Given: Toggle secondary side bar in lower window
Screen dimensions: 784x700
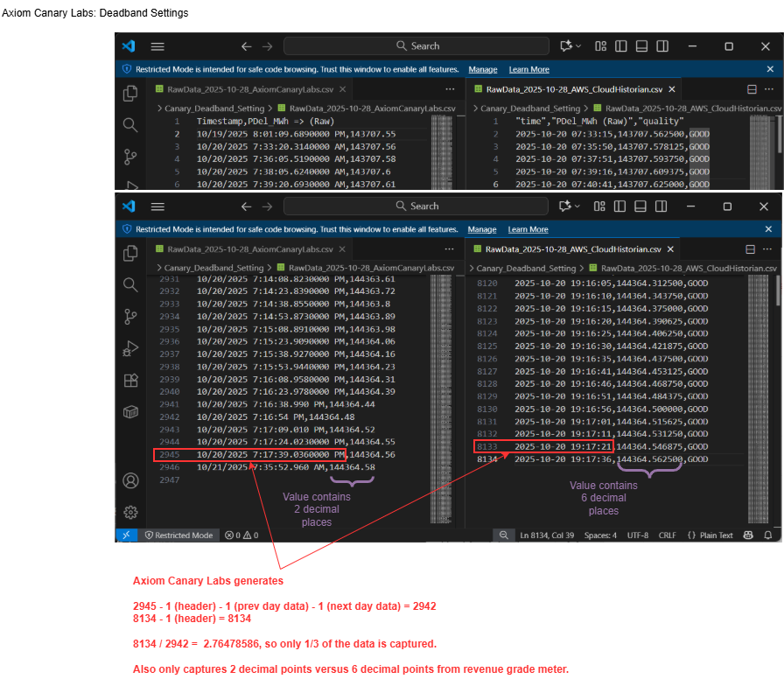Looking at the screenshot, I should point(661,206).
